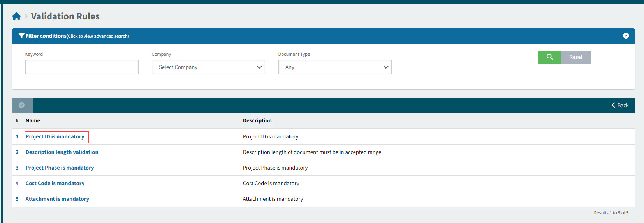Open Project Phase is mandatory rule

click(60, 168)
